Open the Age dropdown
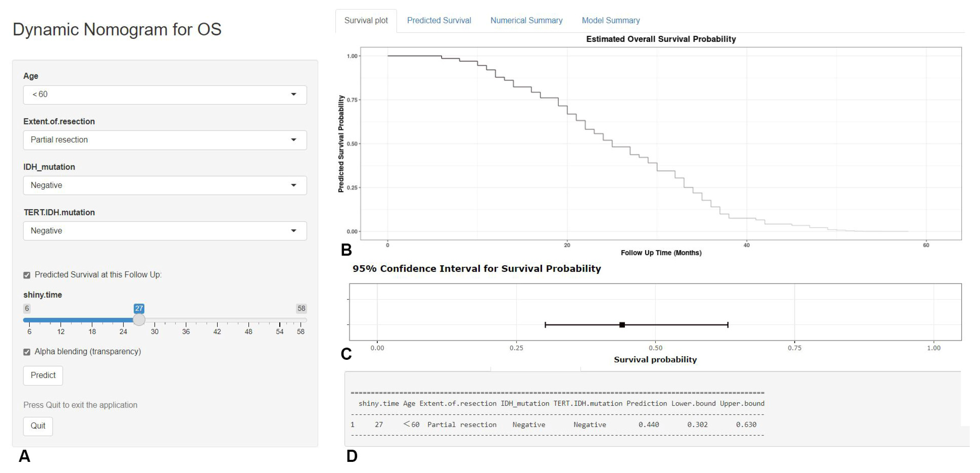The height and width of the screenshot is (473, 980). pyautogui.click(x=164, y=95)
